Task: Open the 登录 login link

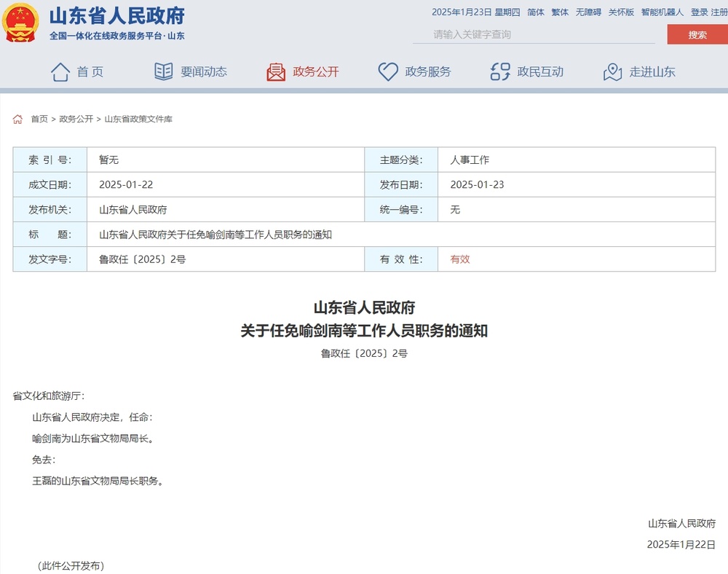Action: pyautogui.click(x=699, y=12)
